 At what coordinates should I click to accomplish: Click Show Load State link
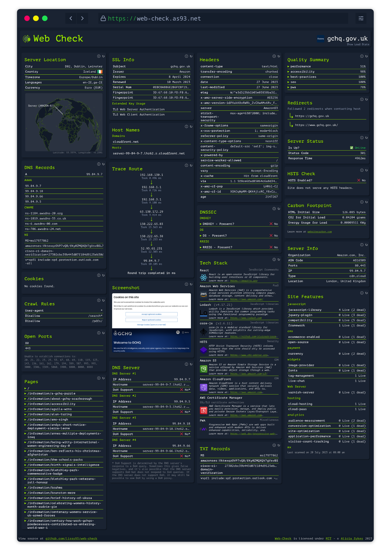tap(358, 45)
